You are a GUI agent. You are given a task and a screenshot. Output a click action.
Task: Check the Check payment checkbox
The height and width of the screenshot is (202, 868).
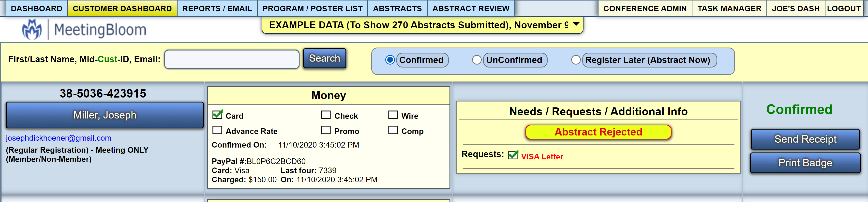[x=326, y=115]
